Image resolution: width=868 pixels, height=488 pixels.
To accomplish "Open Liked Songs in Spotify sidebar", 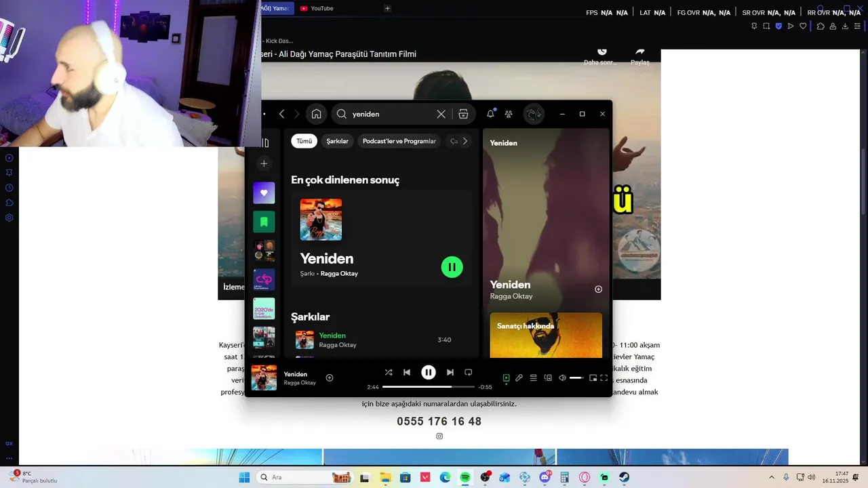I will (264, 192).
